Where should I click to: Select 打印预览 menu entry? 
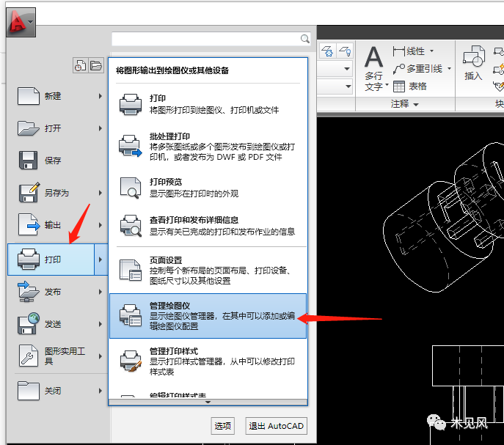(x=208, y=188)
